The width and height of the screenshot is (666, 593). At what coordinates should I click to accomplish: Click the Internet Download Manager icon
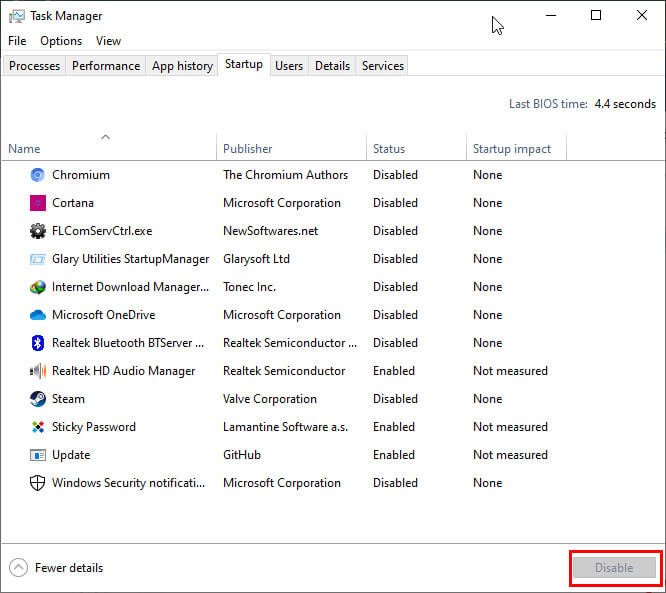pyautogui.click(x=37, y=287)
